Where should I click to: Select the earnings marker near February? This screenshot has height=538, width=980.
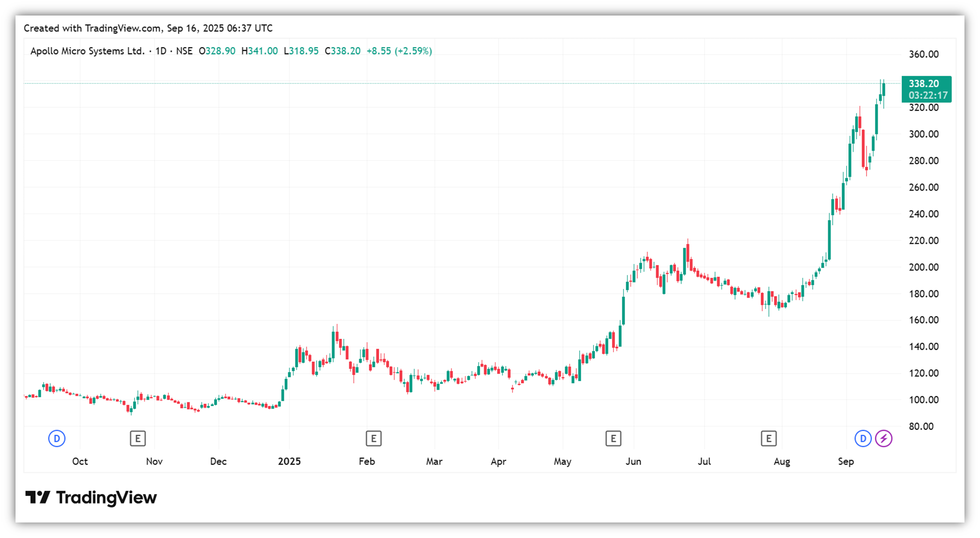(x=373, y=439)
